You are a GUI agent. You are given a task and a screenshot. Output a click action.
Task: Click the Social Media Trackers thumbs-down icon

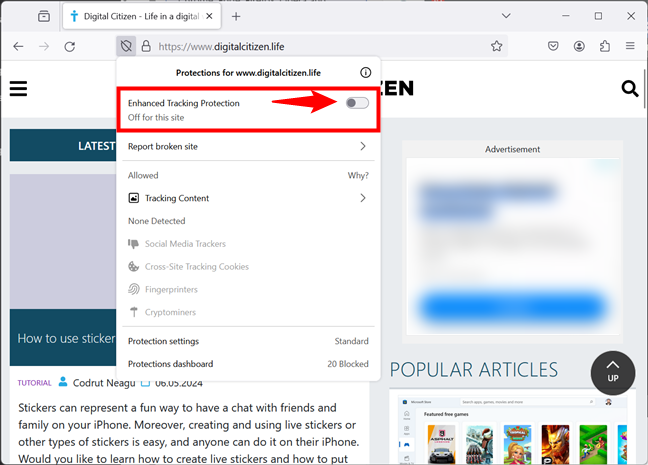tap(133, 244)
